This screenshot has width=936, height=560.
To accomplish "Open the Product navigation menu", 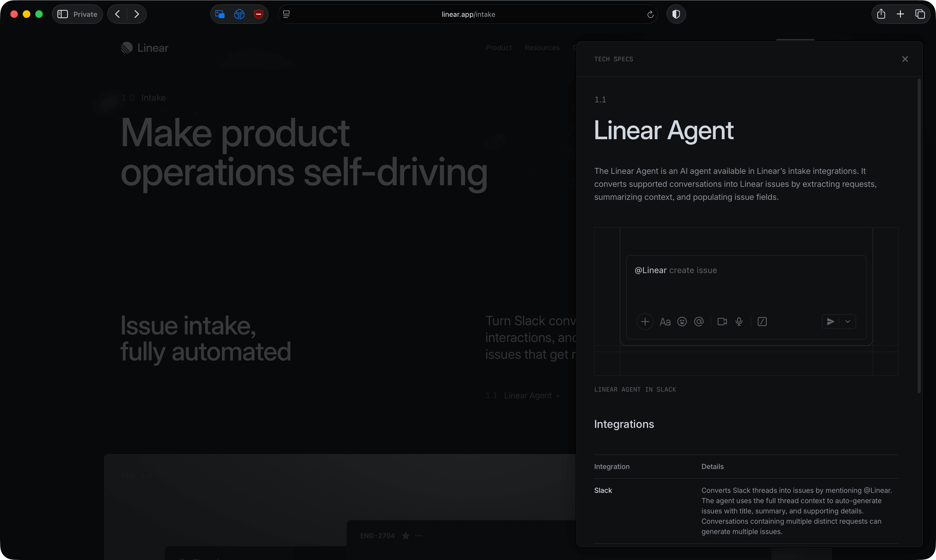I will coord(499,48).
